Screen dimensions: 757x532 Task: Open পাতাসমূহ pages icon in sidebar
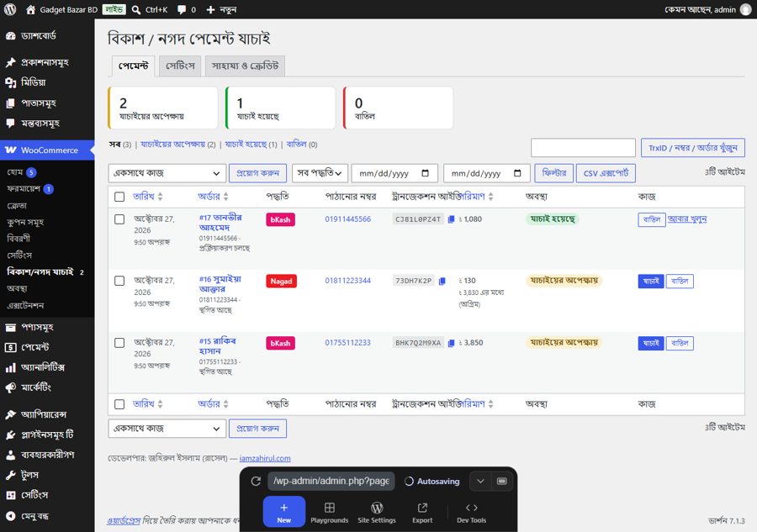11,103
